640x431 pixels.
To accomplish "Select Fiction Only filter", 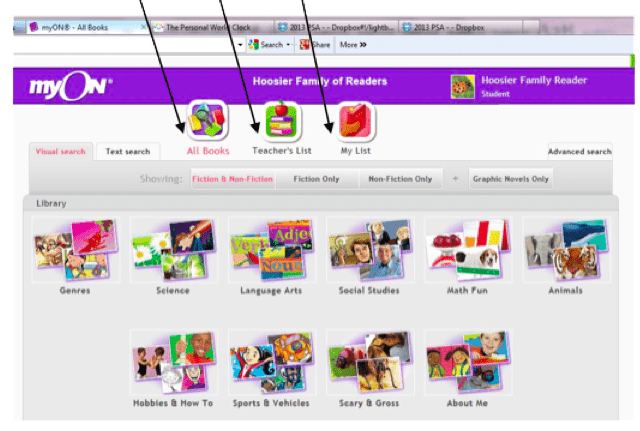I will click(x=316, y=179).
